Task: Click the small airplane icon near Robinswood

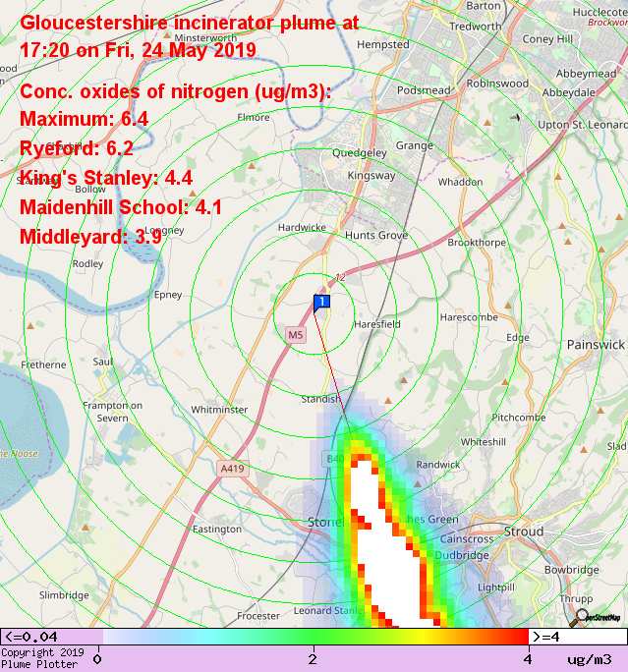Action: 515,117
